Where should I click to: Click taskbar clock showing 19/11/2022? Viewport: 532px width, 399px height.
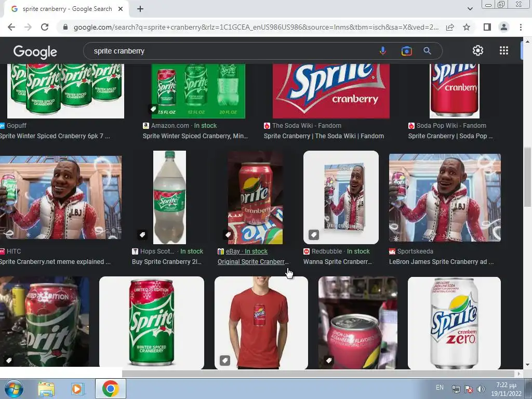506,389
